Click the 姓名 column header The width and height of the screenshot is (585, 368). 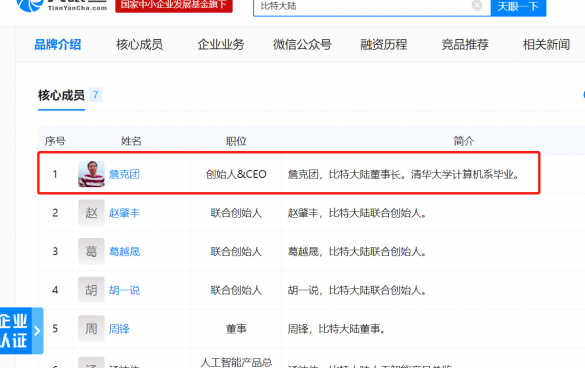[x=131, y=141]
